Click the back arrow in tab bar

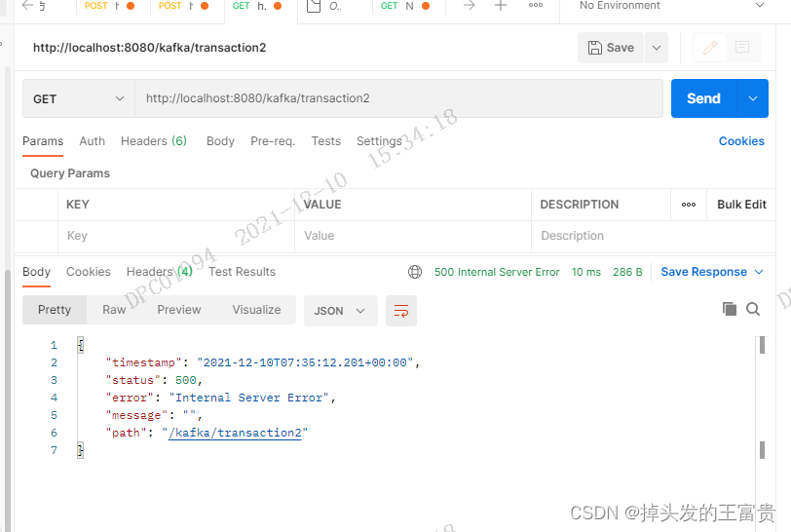[27, 6]
